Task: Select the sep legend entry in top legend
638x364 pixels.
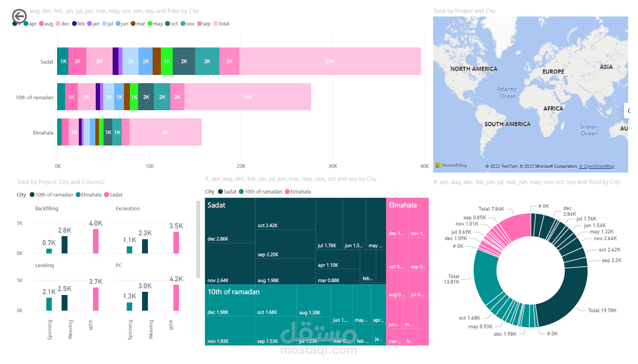Action: point(204,24)
